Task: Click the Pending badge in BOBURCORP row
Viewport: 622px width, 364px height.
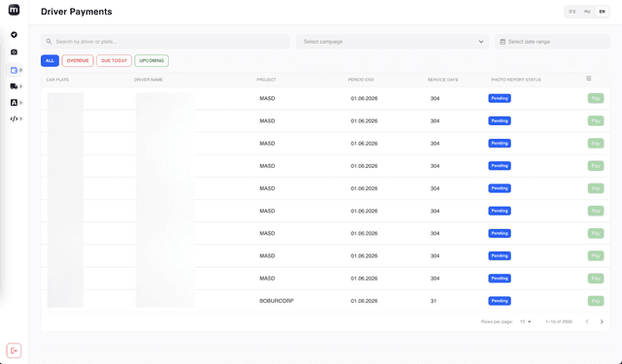Action: point(500,301)
